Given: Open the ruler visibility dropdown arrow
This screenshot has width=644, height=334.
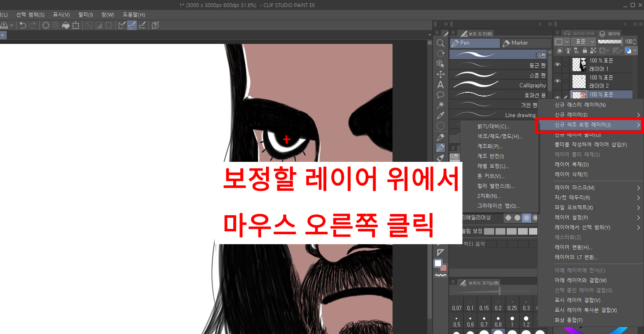Looking at the screenshot, I should click(621, 50).
